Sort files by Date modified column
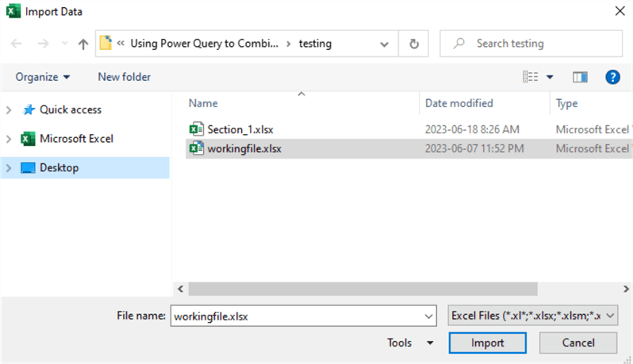The width and height of the screenshot is (633, 364). pos(459,103)
